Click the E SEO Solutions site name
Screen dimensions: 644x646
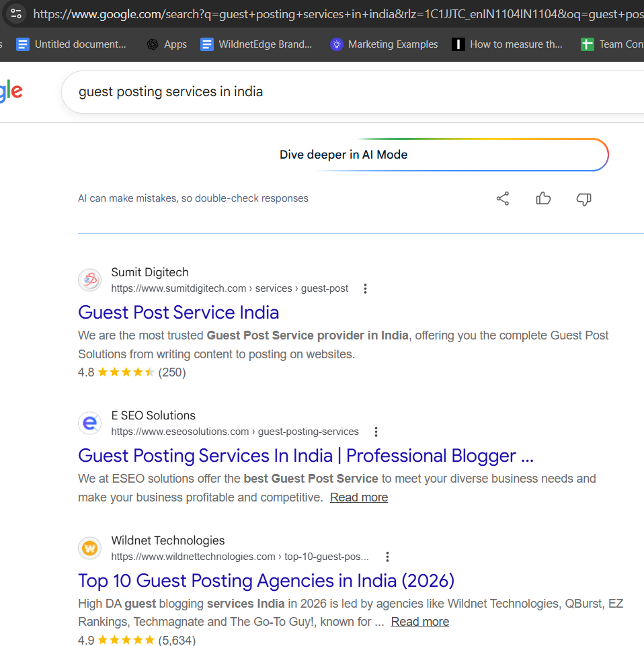tap(153, 415)
